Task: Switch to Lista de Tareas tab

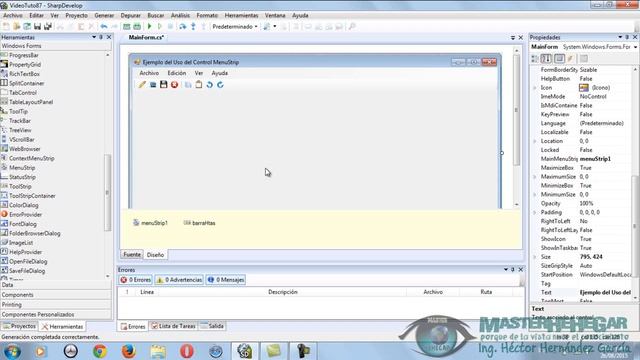Action: (173, 326)
